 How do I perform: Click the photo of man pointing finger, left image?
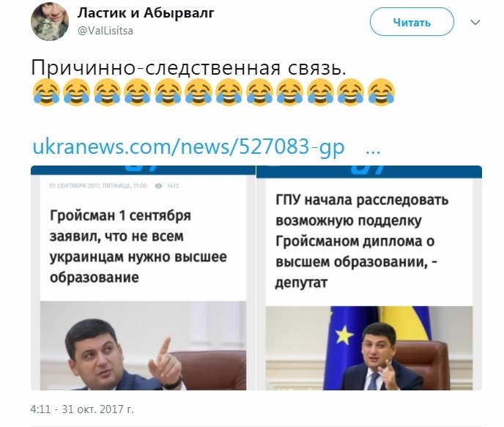click(143, 346)
